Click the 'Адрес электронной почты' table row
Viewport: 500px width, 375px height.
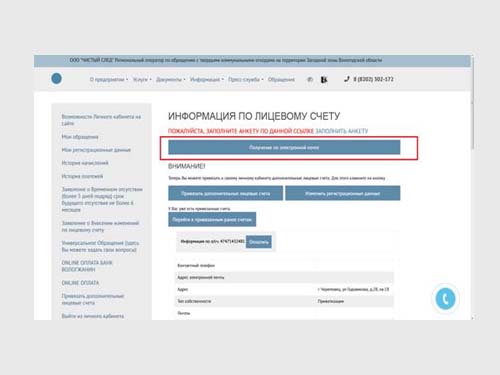tap(284, 277)
